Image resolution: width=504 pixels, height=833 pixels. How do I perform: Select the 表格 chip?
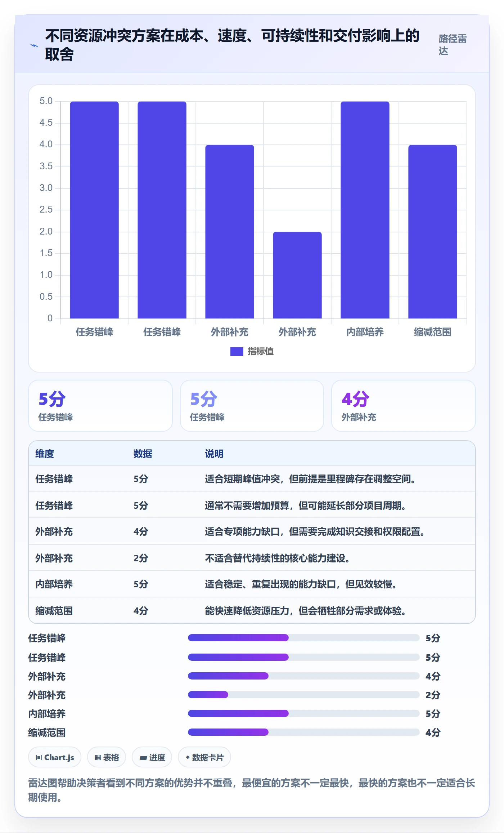pos(107,757)
